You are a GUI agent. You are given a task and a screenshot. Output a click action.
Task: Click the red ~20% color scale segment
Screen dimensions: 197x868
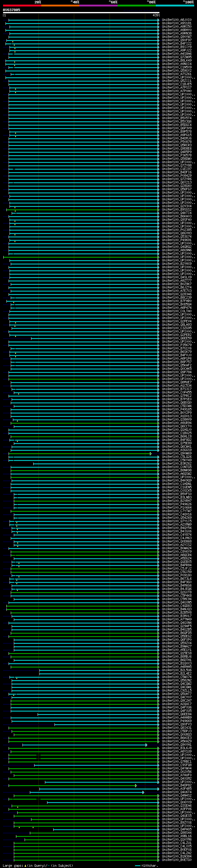point(22,6)
